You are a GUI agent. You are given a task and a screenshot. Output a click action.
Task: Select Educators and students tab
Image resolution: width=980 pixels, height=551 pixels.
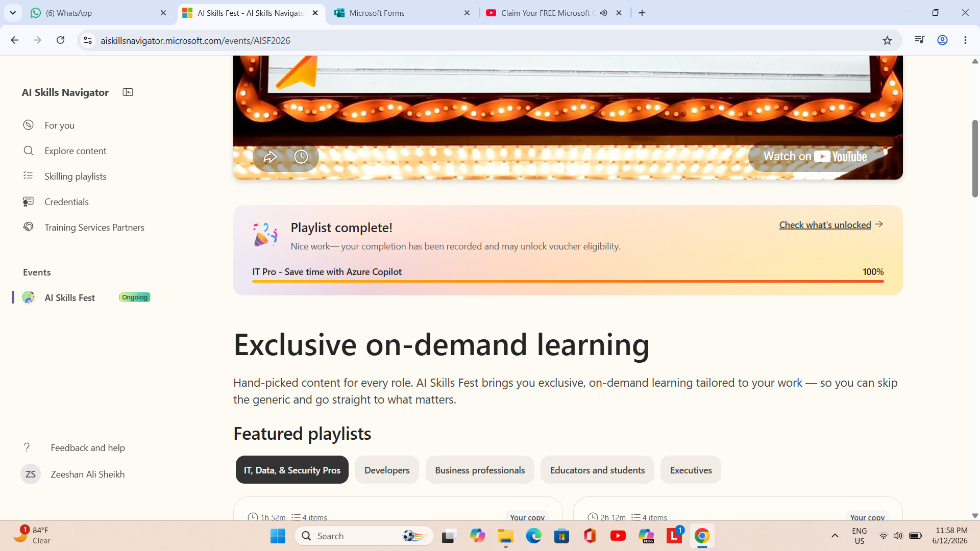pos(597,470)
